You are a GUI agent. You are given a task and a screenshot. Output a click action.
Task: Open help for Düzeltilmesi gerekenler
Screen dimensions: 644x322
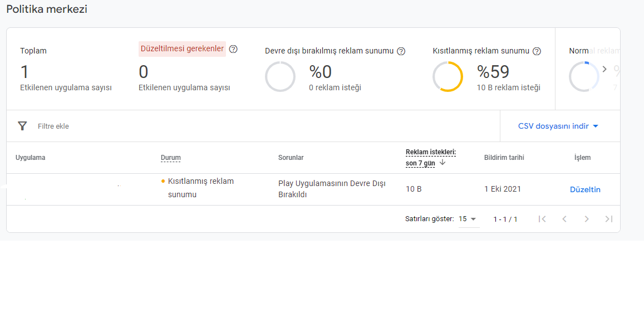click(233, 50)
